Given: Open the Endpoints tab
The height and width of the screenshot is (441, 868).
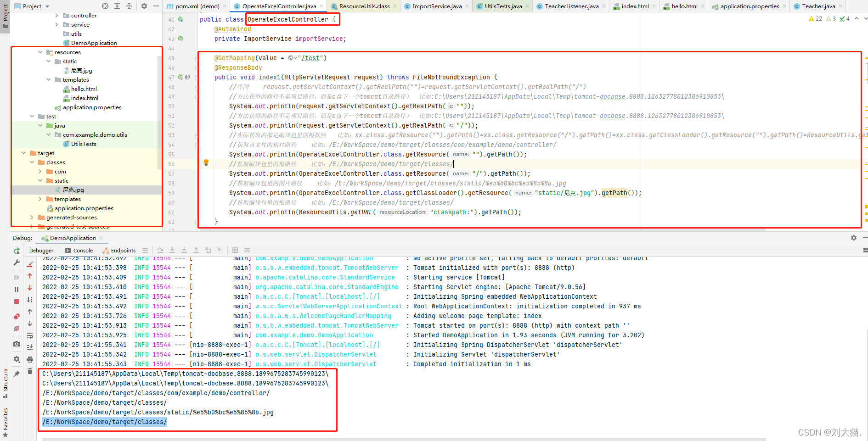Looking at the screenshot, I should pyautogui.click(x=119, y=251).
